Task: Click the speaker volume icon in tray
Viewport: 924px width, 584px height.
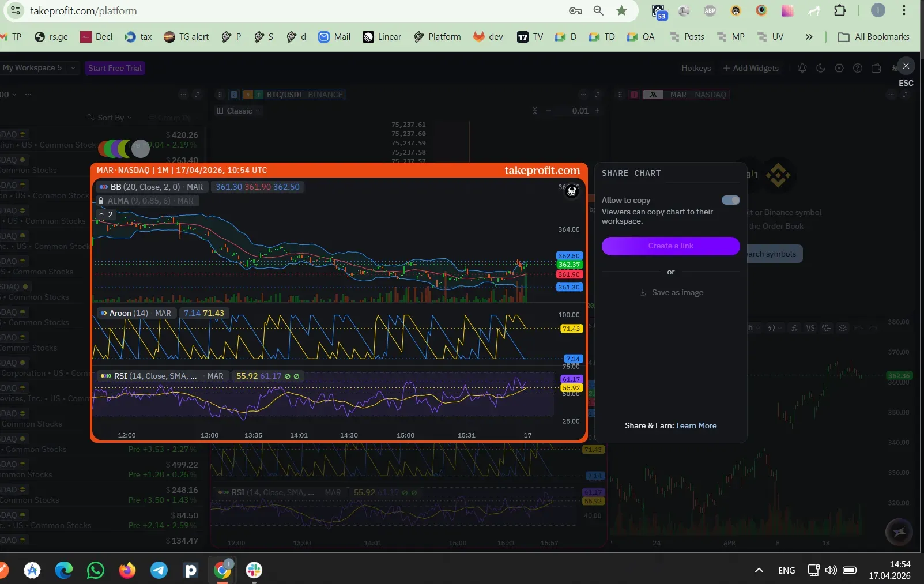Action: 831,570
